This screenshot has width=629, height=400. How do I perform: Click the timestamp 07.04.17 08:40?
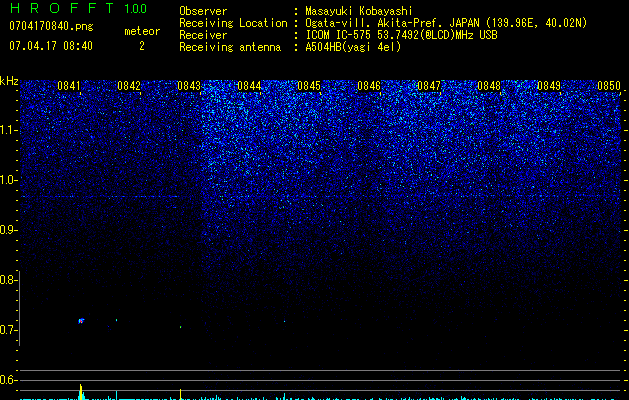point(51,46)
